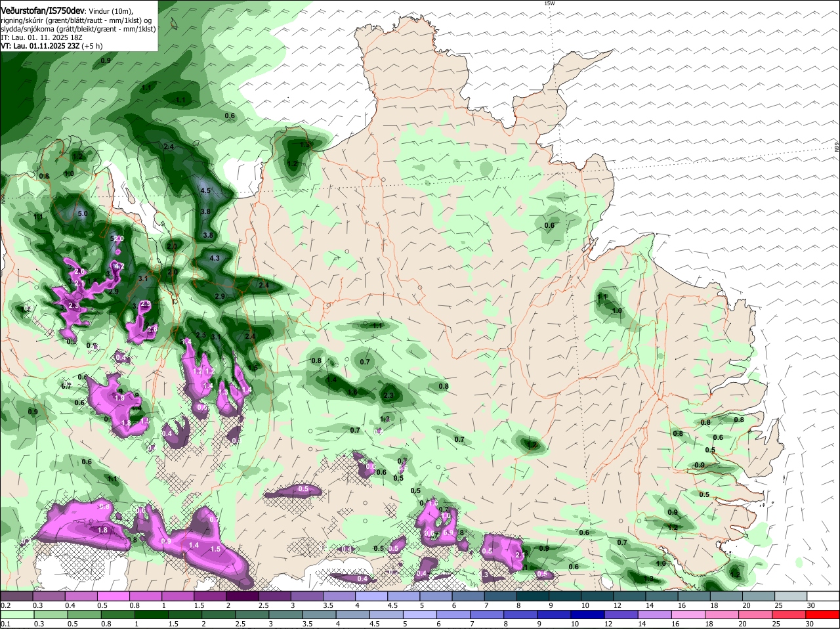Click the pale green 0.1 swatch, bottom legend row
840x629 pixels.
[17, 615]
